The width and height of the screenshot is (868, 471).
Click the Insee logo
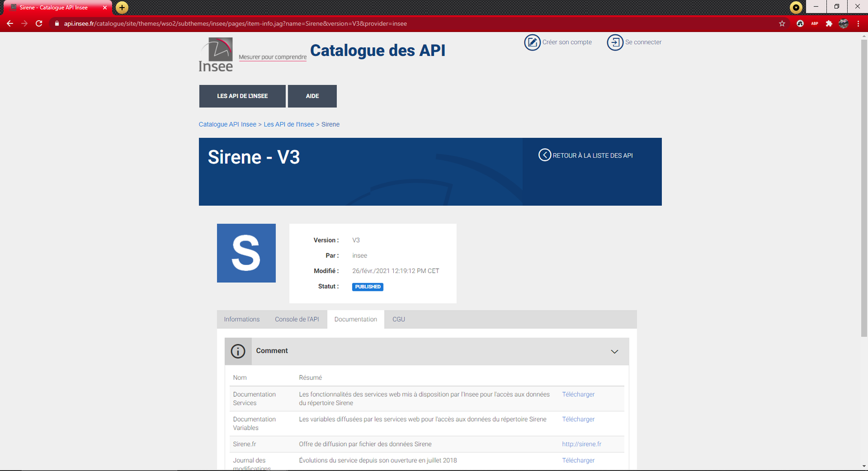pos(216,55)
